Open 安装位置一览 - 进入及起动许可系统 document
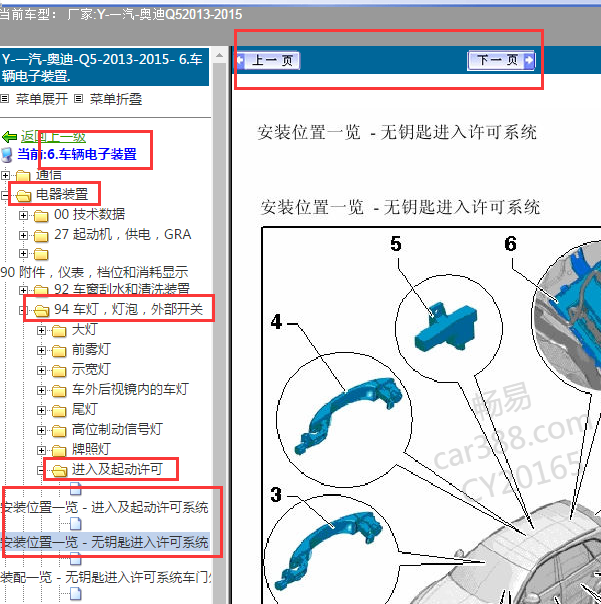 pos(104,507)
